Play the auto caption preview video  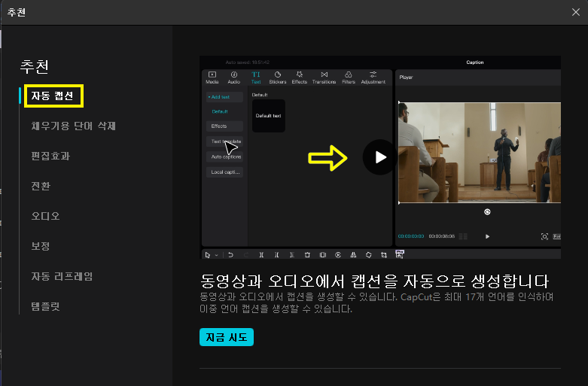(x=380, y=157)
